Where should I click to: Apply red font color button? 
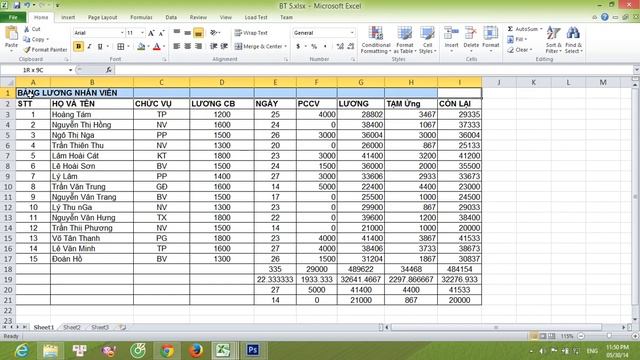click(157, 47)
